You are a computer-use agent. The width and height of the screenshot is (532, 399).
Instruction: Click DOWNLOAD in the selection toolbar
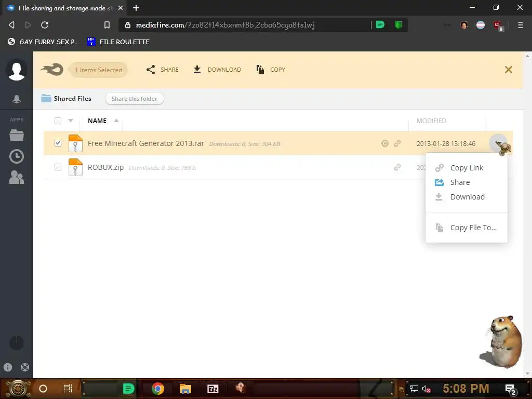217,70
